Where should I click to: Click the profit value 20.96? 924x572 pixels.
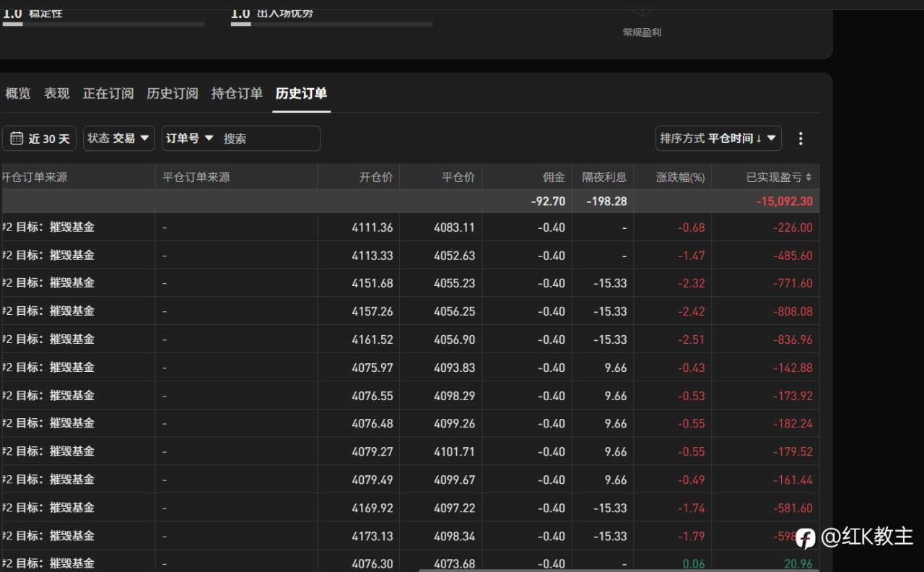798,564
